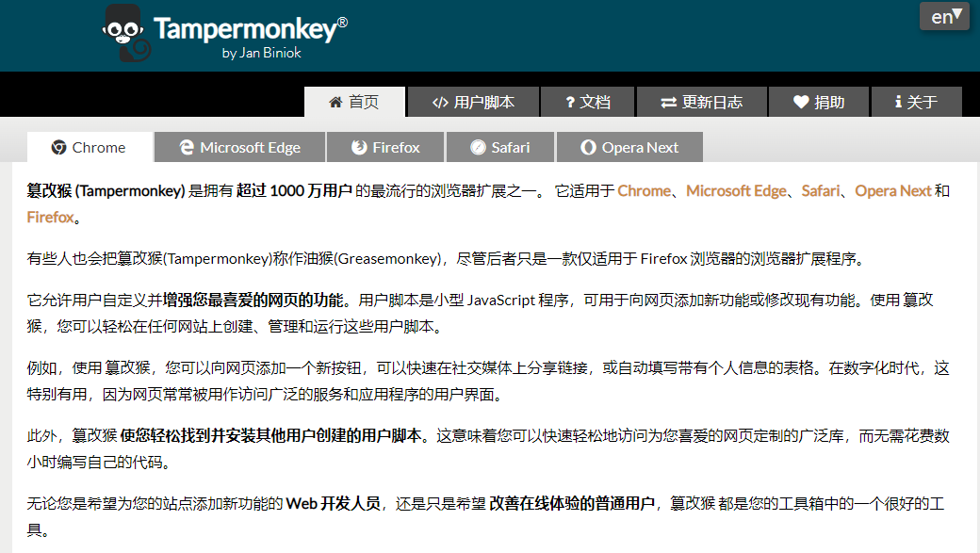The height and width of the screenshot is (553, 980).
Task: Click the Microsoft Edge logo icon
Action: 187,148
